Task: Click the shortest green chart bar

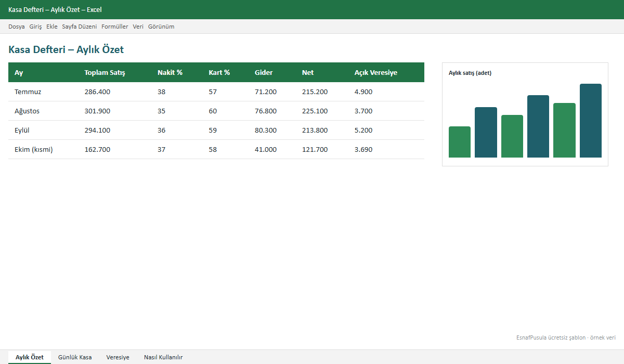Action: pos(460,142)
